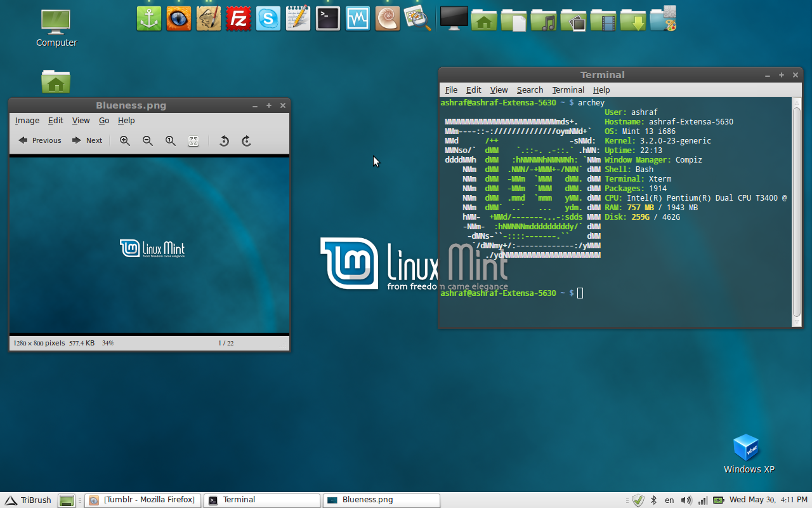The width and height of the screenshot is (812, 508).
Task: Rotate the image counterclockwise
Action: pos(223,141)
